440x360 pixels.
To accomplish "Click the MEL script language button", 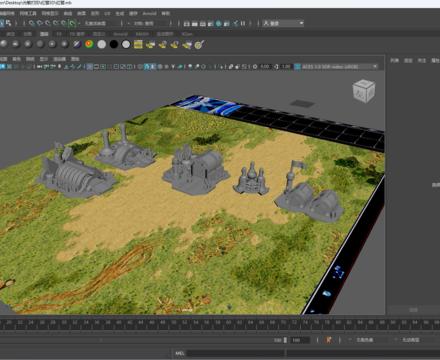I will pos(180,353).
